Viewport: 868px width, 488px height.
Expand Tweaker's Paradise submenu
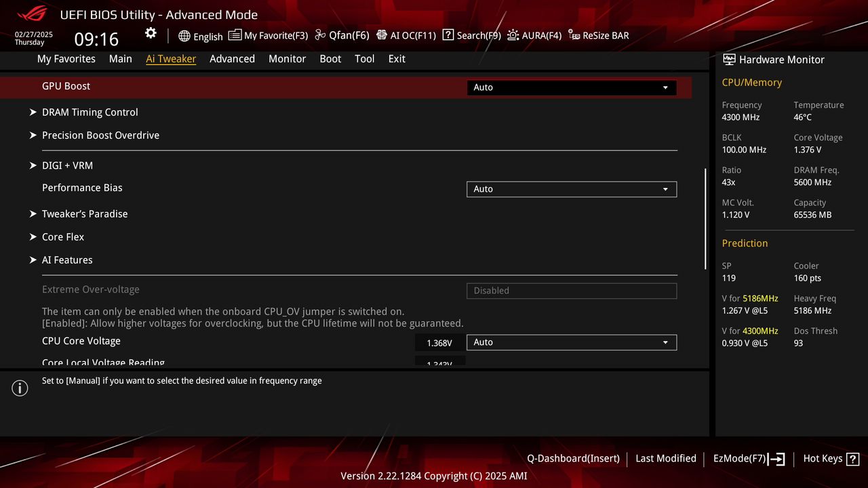pyautogui.click(x=79, y=214)
